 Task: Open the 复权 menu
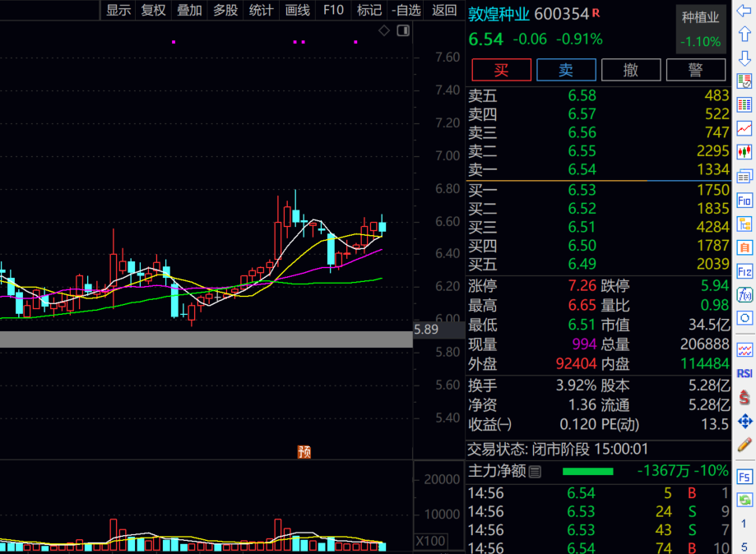(153, 10)
